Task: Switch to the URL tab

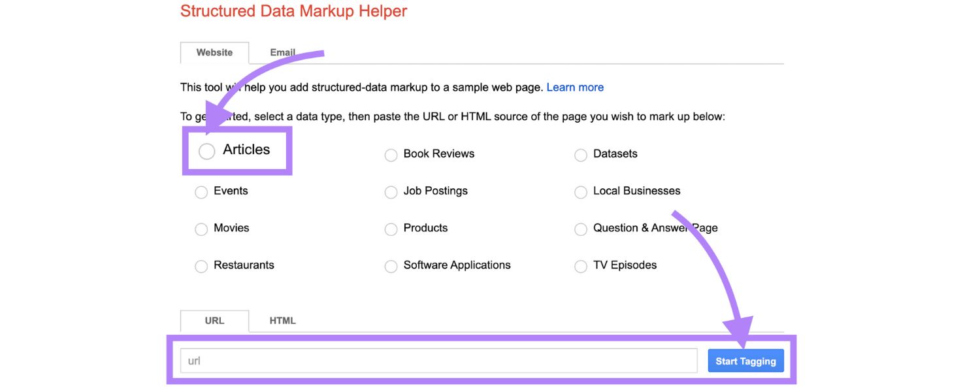Action: (215, 320)
